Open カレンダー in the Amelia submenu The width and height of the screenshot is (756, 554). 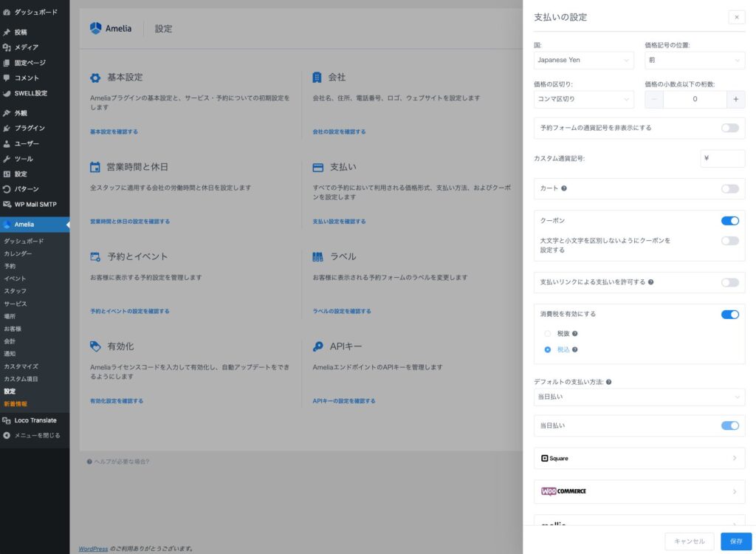click(18, 253)
